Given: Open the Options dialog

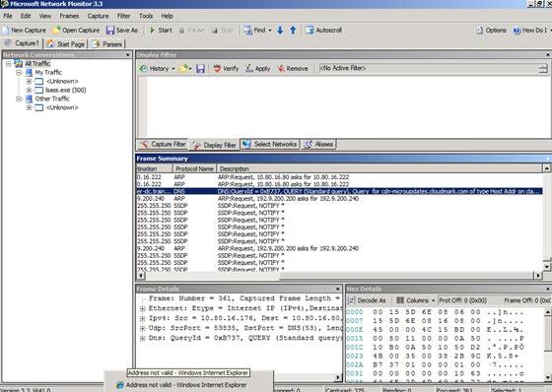Looking at the screenshot, I should pos(491,31).
